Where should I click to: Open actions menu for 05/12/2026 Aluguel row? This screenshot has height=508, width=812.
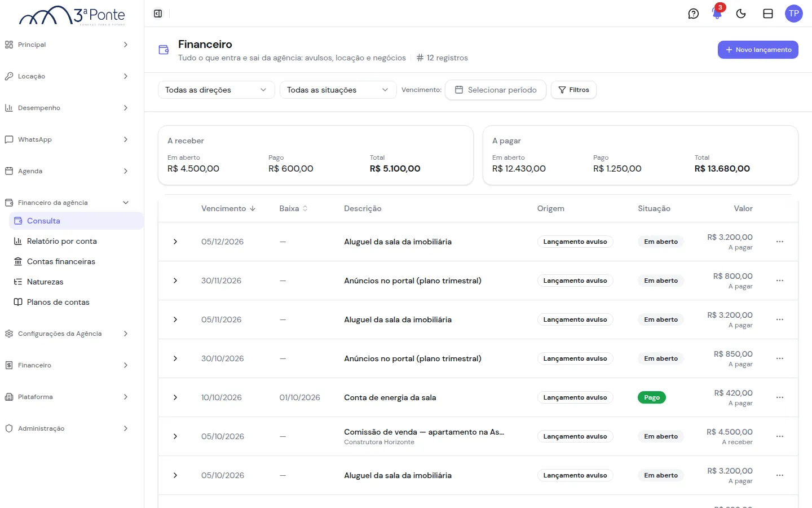point(780,242)
